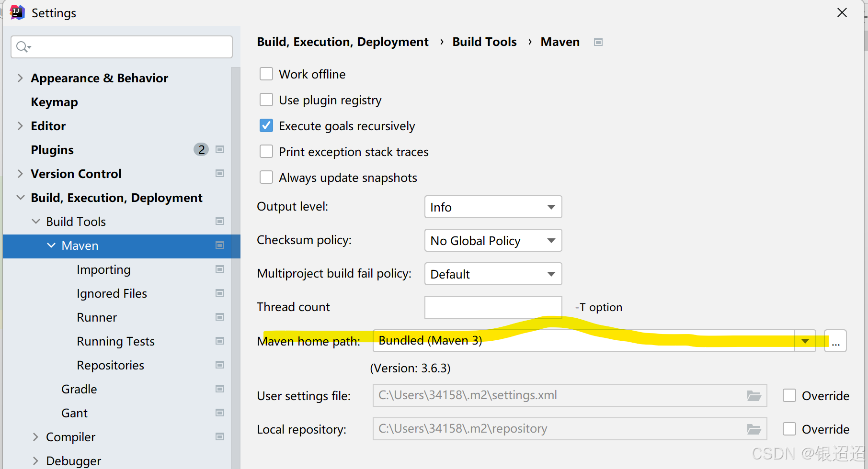Viewport: 868px width, 469px height.
Task: Click Build Tools breadcrumb
Action: (484, 42)
